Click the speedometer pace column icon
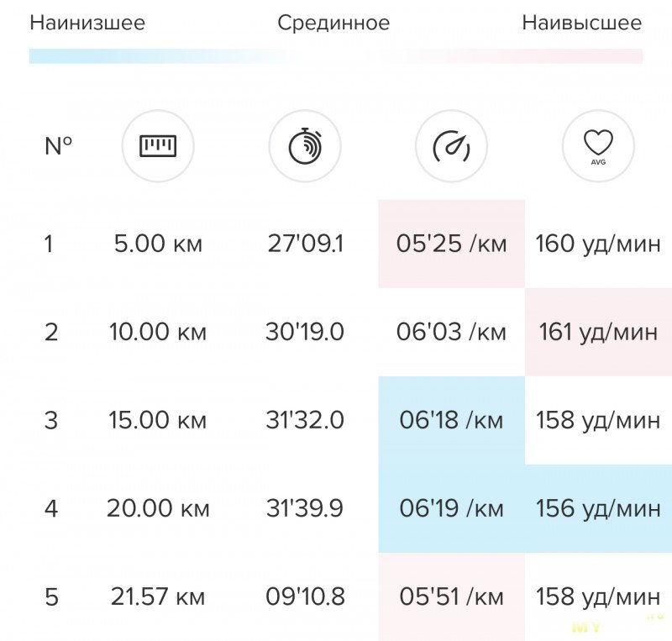 [x=451, y=146]
